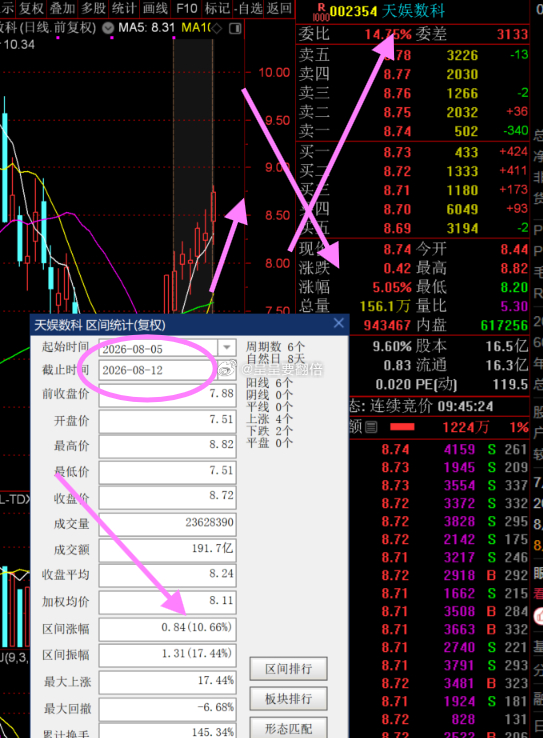Click the 买四 volume 6049
This screenshot has width=543, height=738.
(463, 209)
